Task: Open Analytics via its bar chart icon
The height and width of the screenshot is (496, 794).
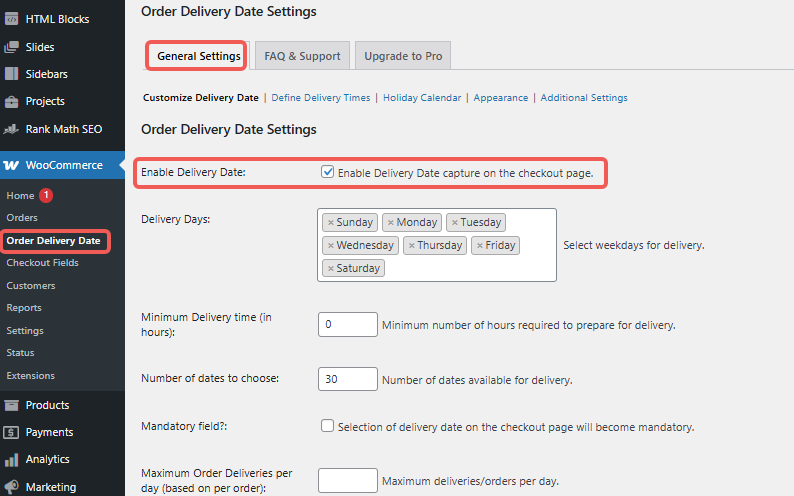Action: tap(12, 460)
